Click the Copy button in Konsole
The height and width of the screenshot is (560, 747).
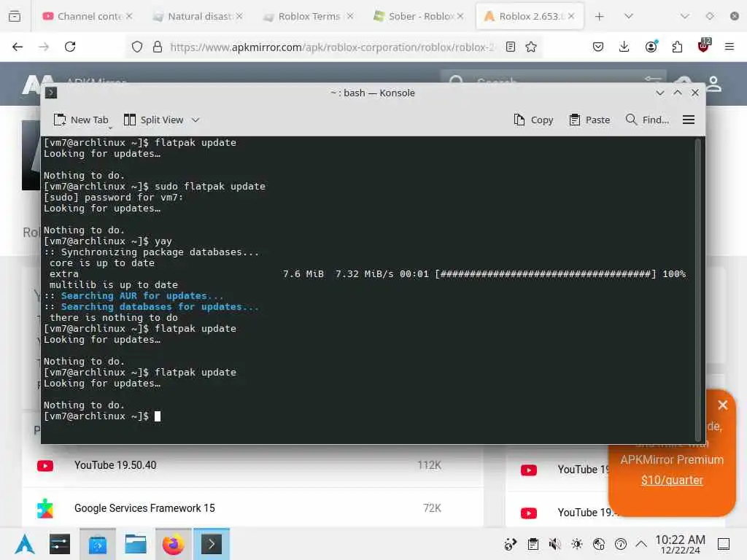[533, 120]
